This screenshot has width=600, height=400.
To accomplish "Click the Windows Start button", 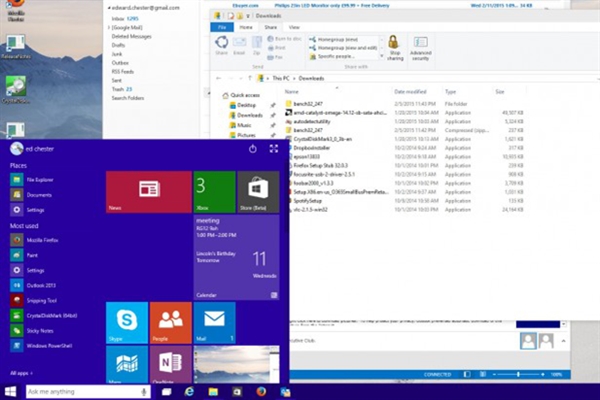I will [9, 391].
